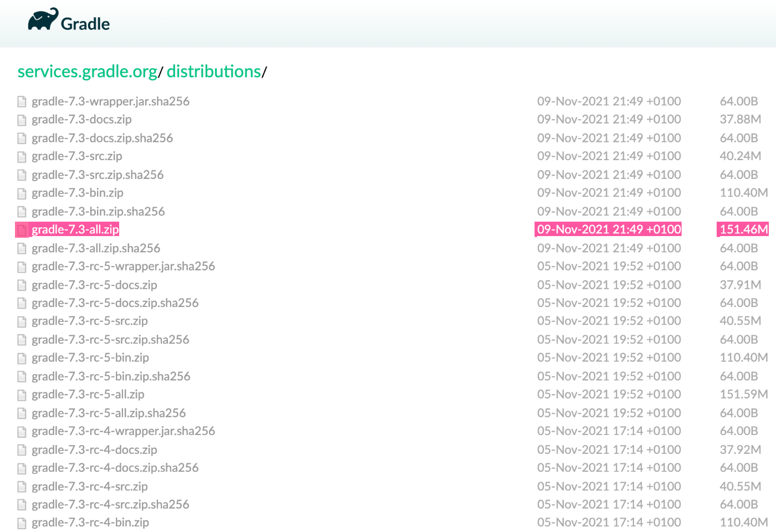The image size is (776, 532).
Task: Click the date in gradle-7.3-rc-5-all.zip row
Action: pos(609,395)
